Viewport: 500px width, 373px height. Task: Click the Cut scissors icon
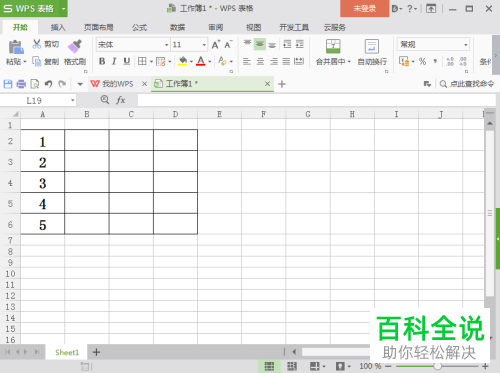click(x=37, y=44)
